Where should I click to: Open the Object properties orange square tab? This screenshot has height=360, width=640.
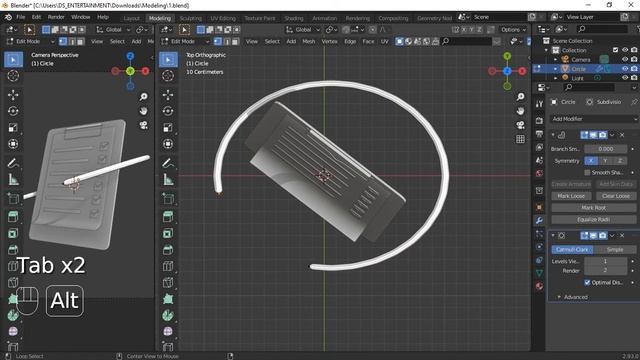[539, 207]
